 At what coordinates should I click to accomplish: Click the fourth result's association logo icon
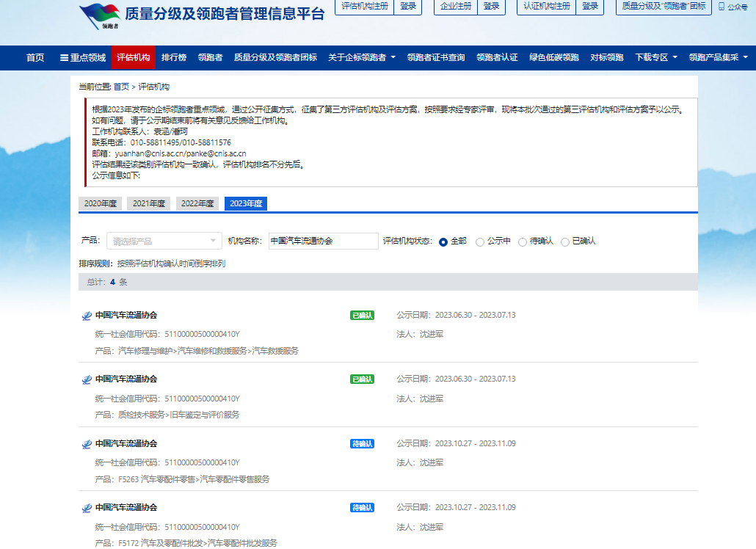pos(87,508)
